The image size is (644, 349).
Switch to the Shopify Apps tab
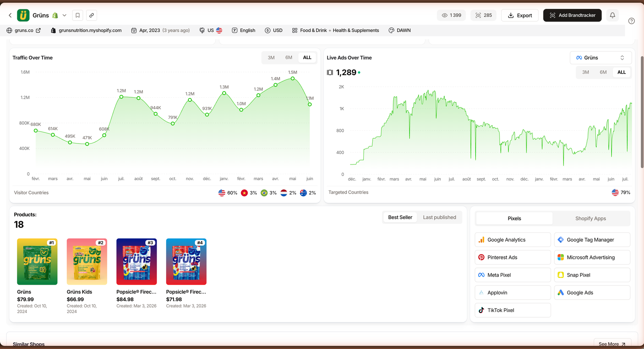pyautogui.click(x=590, y=219)
